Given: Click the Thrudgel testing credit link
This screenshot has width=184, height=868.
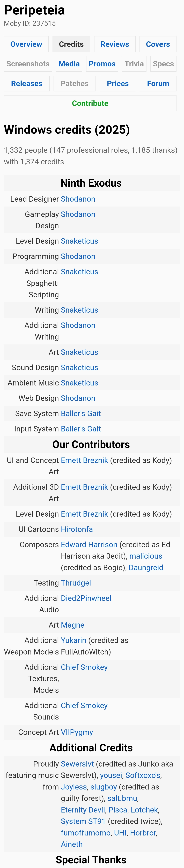Looking at the screenshot, I should click(x=76, y=583).
